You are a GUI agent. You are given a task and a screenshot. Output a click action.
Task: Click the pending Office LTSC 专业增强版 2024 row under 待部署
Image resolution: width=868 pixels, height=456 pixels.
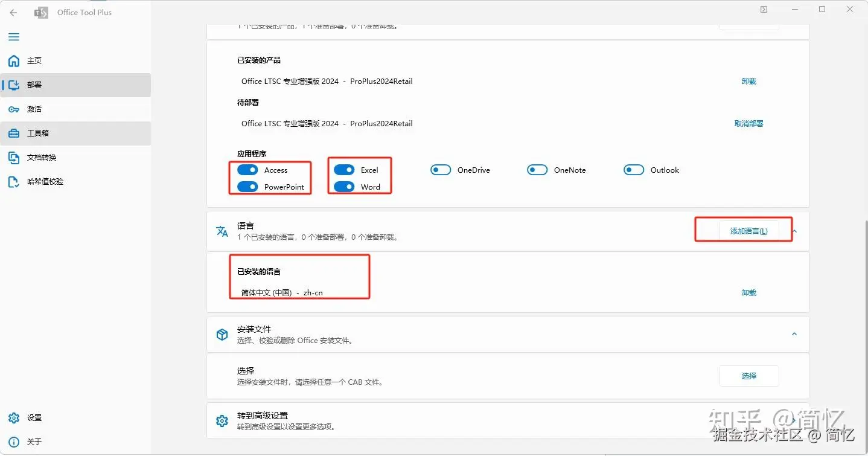tap(327, 124)
